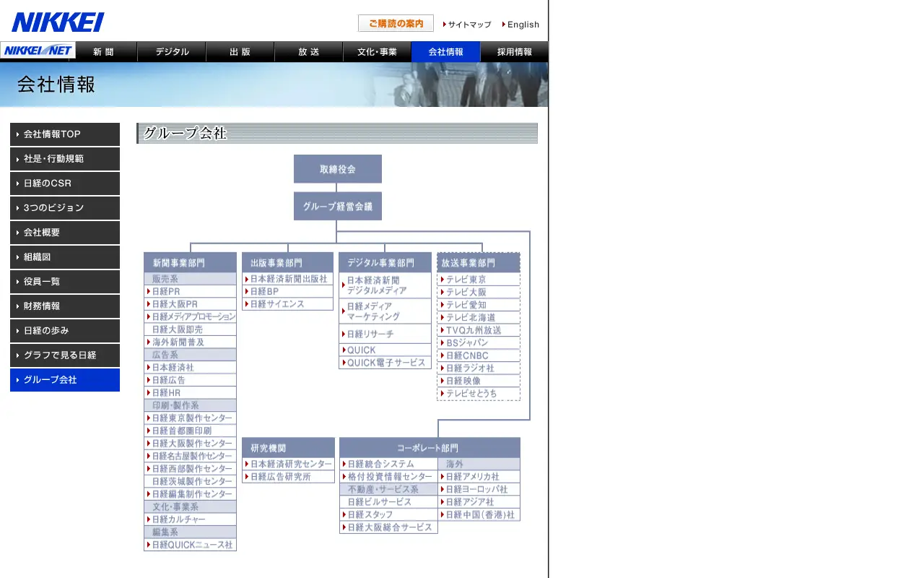Viewport: 924px width, 578px height.
Task: Open the 新聞 navigation tab
Action: [103, 52]
